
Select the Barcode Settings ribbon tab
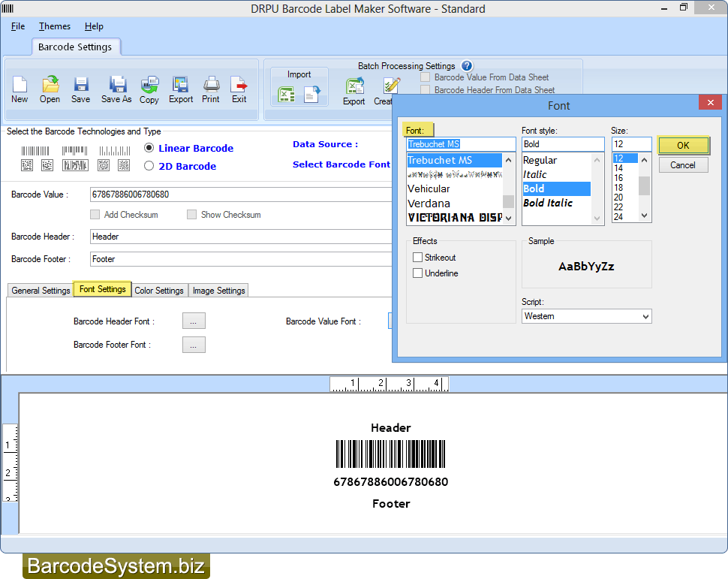click(75, 47)
